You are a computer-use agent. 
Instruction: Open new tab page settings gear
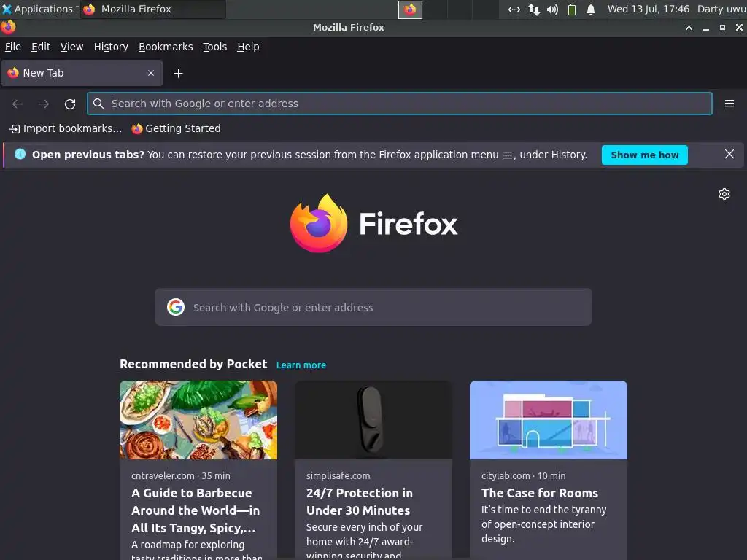click(724, 194)
